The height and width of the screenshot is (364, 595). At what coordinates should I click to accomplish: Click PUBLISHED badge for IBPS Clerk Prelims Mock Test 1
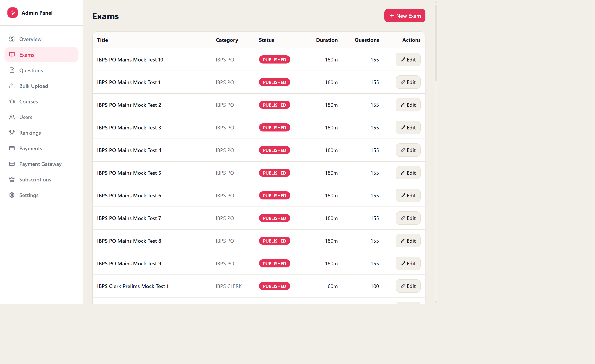click(274, 286)
